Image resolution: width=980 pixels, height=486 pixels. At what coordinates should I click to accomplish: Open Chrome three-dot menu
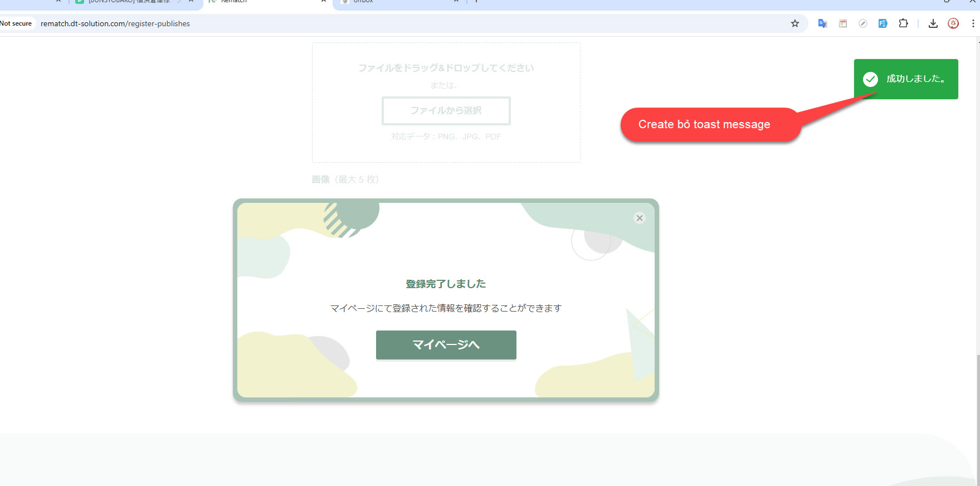973,23
